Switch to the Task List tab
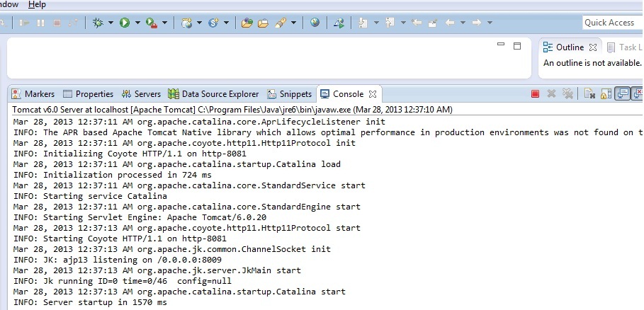The height and width of the screenshot is (310, 644). (x=624, y=47)
